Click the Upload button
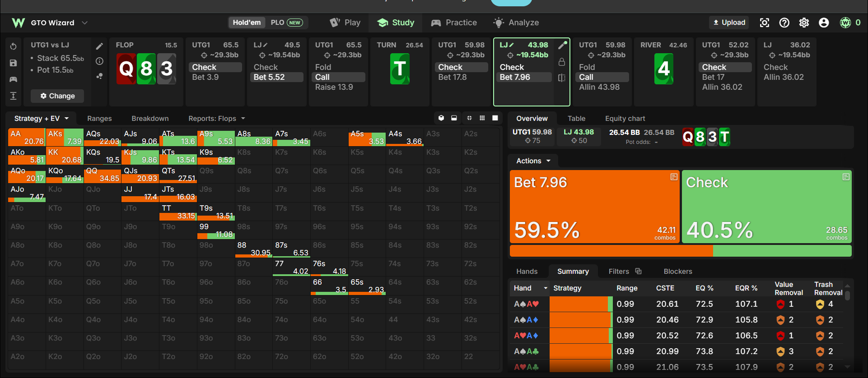Viewport: 868px width, 378px height. pyautogui.click(x=729, y=23)
